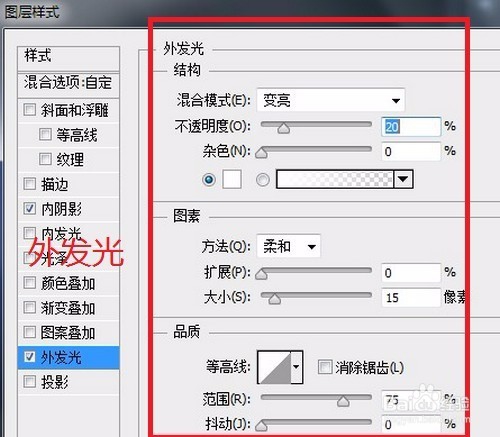The image size is (500, 437).
Task: Click the 扩展 value field
Action: point(411,273)
